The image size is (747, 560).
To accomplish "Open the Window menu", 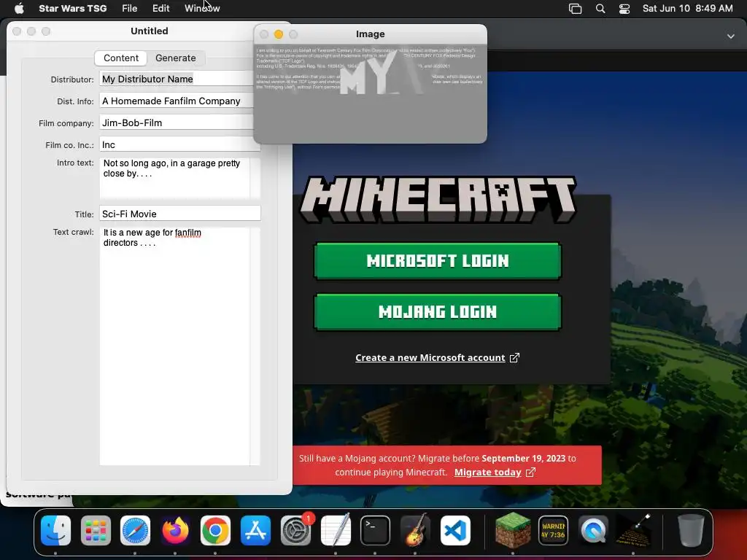I will point(202,8).
